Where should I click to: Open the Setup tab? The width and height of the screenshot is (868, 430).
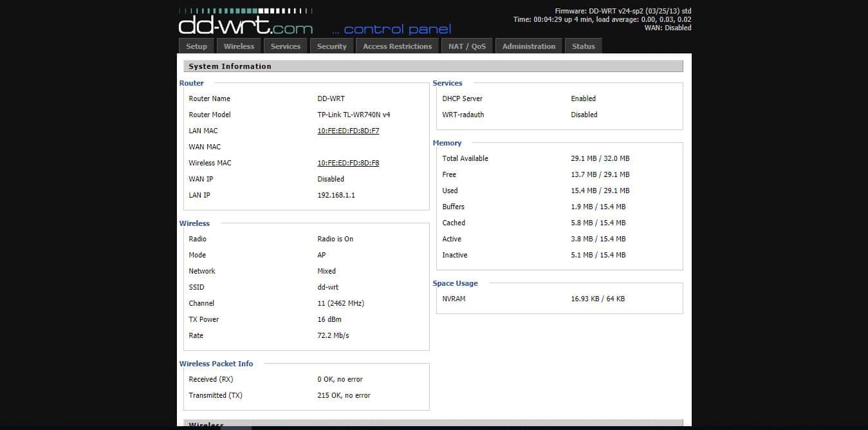pos(196,46)
